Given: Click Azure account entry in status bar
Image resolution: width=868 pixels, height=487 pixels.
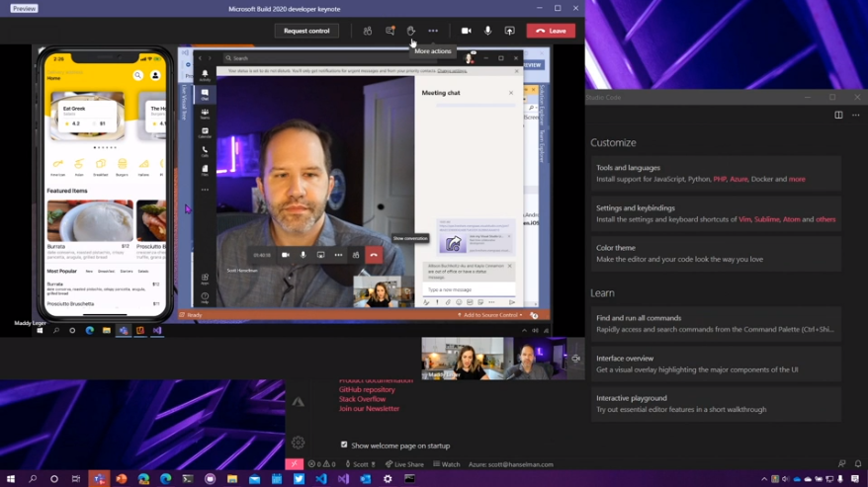Looking at the screenshot, I should pyautogui.click(x=510, y=464).
